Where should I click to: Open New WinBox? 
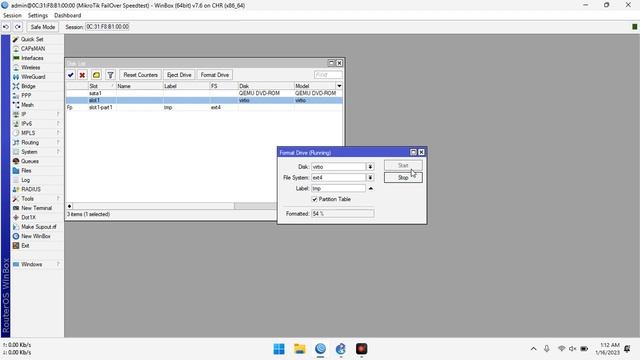click(x=36, y=236)
